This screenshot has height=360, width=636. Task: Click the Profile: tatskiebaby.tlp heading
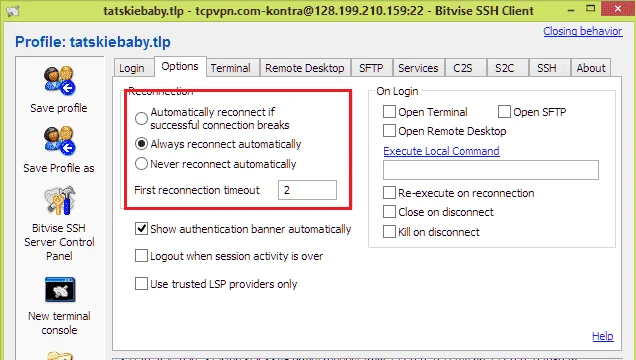click(x=93, y=42)
